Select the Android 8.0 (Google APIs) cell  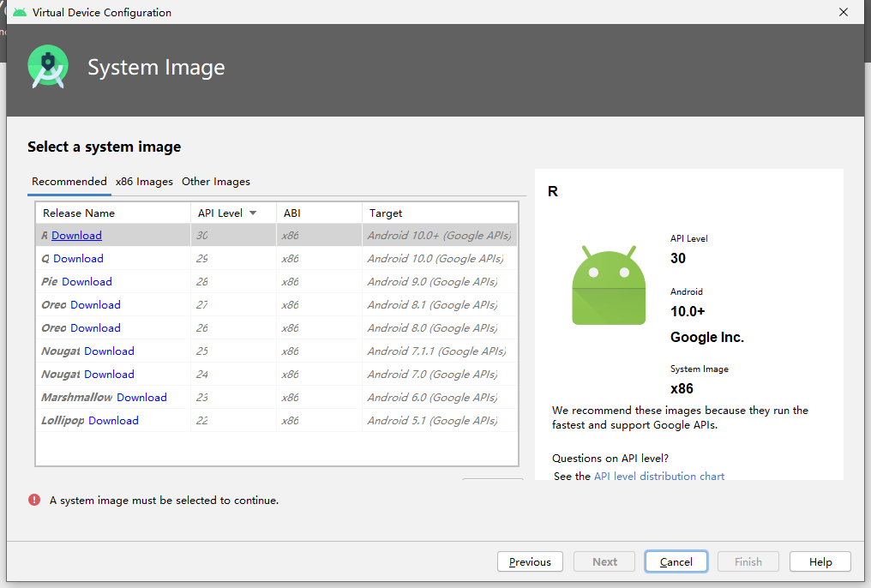click(440, 328)
